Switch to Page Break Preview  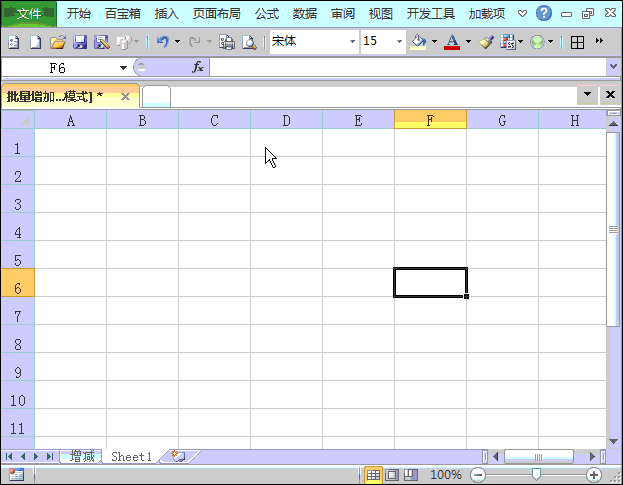click(411, 475)
